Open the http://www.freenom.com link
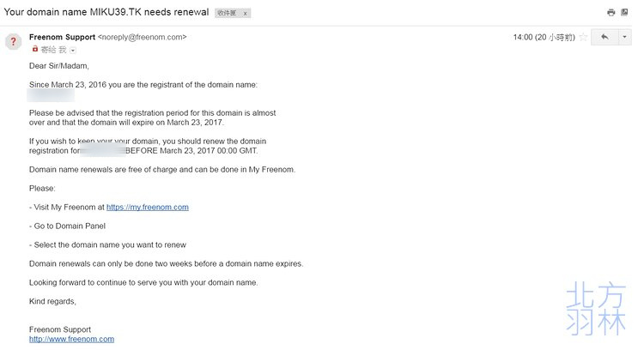Screen dimensions: 644x356 [x=71, y=339]
